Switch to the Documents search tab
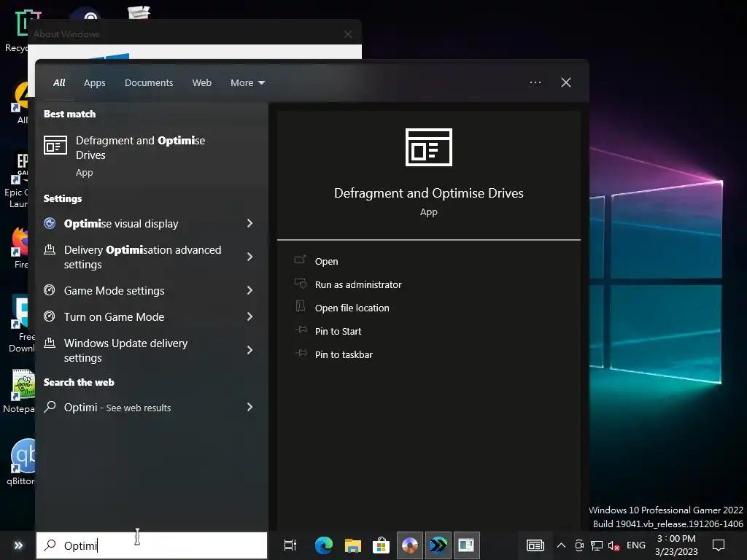This screenshot has height=560, width=747. pos(149,83)
